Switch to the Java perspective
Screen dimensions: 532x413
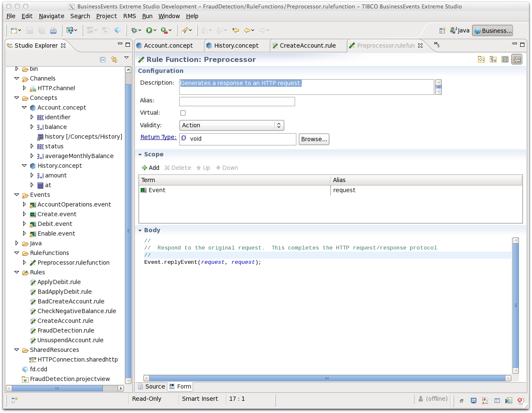tap(459, 30)
